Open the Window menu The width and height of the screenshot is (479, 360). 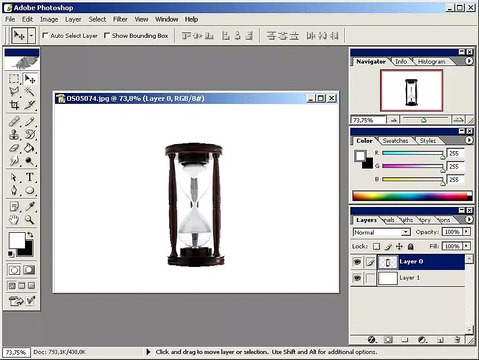(x=166, y=19)
